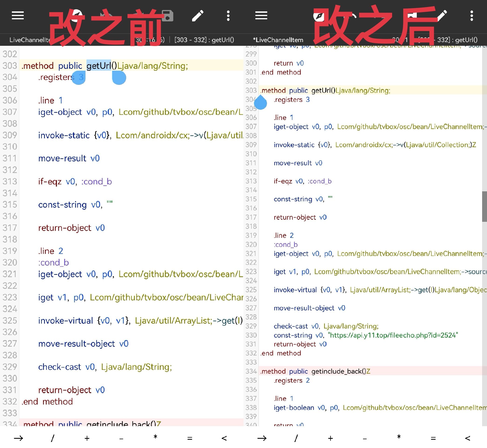Insert the slash symbol from the left editor's symbol bar

(53, 438)
